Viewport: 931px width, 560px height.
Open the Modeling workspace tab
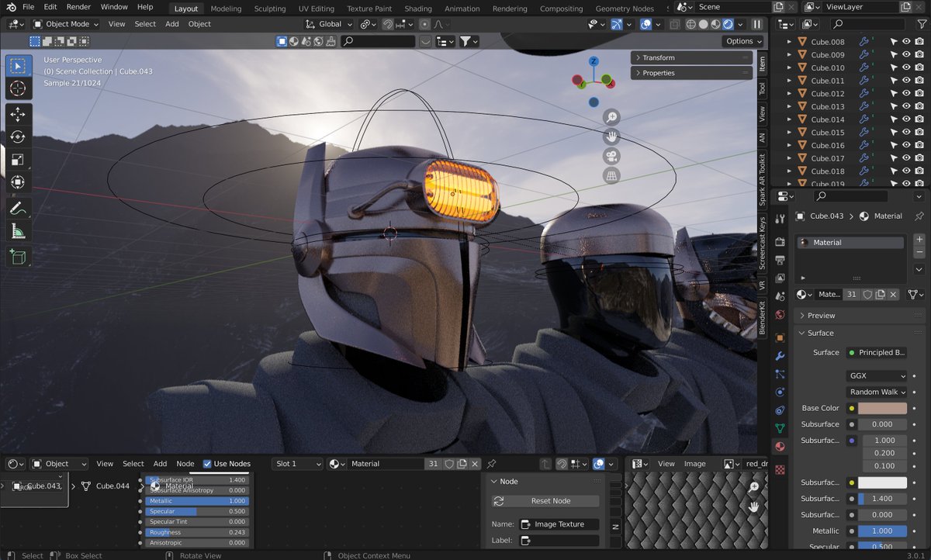[x=226, y=9]
